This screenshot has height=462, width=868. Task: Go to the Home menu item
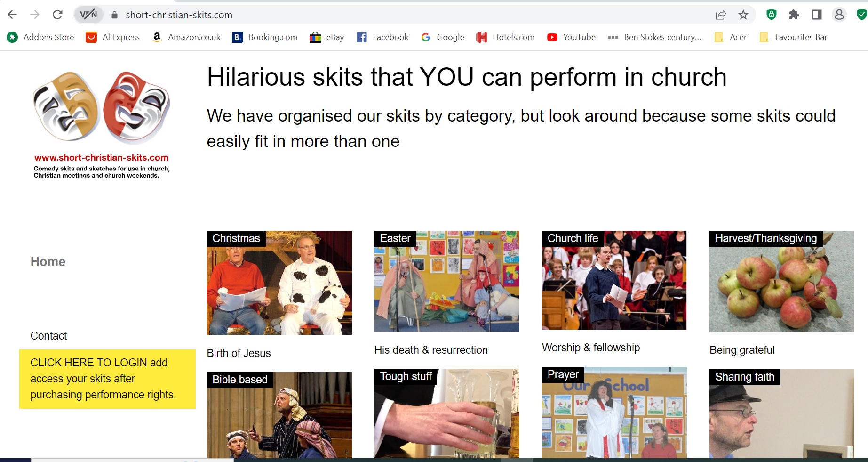[48, 261]
